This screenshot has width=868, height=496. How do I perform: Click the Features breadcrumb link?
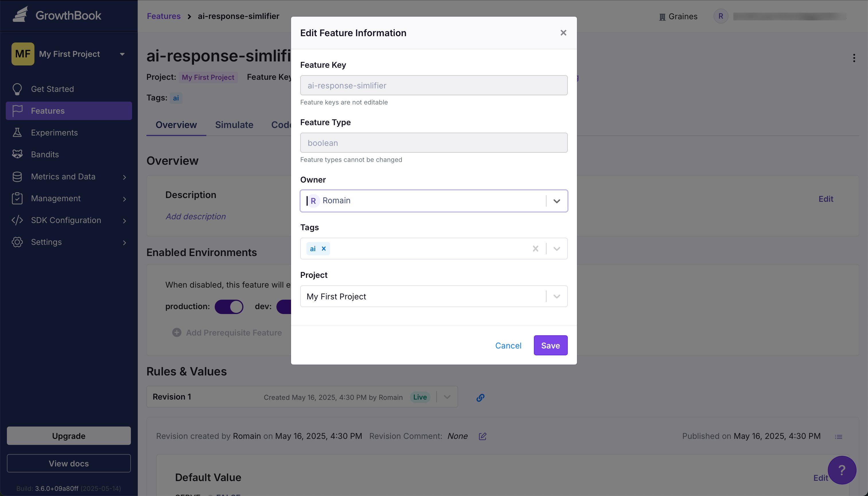click(x=164, y=16)
